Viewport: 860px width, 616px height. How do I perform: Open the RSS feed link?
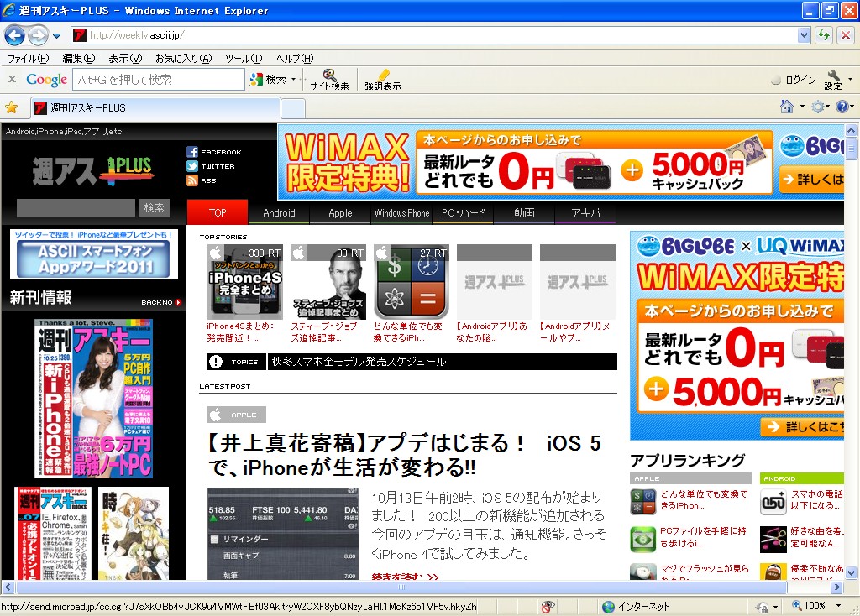(x=202, y=180)
